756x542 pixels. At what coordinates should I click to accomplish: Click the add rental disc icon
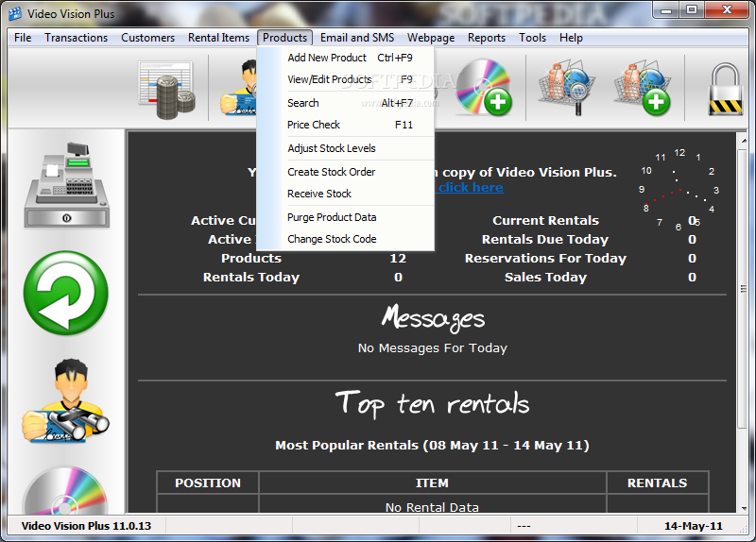pyautogui.click(x=483, y=87)
